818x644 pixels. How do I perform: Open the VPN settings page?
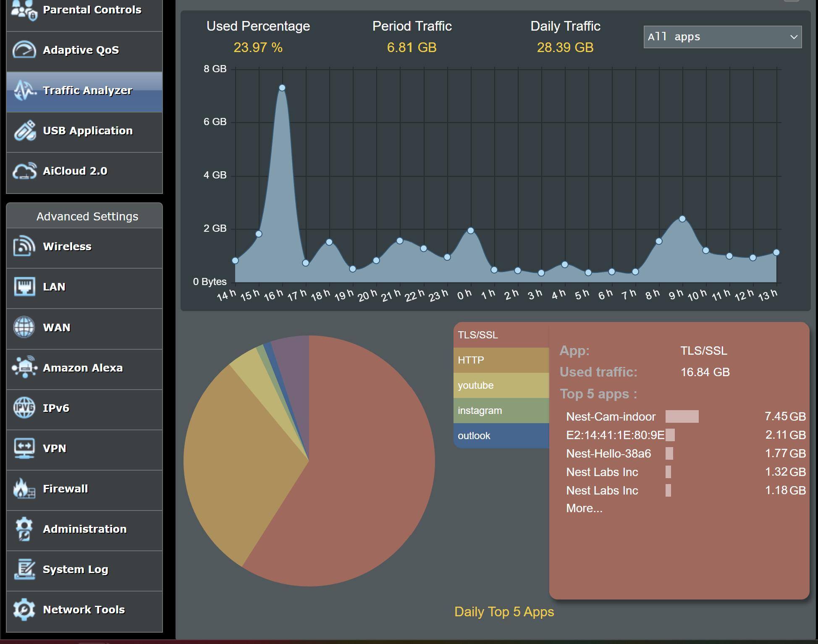(55, 448)
